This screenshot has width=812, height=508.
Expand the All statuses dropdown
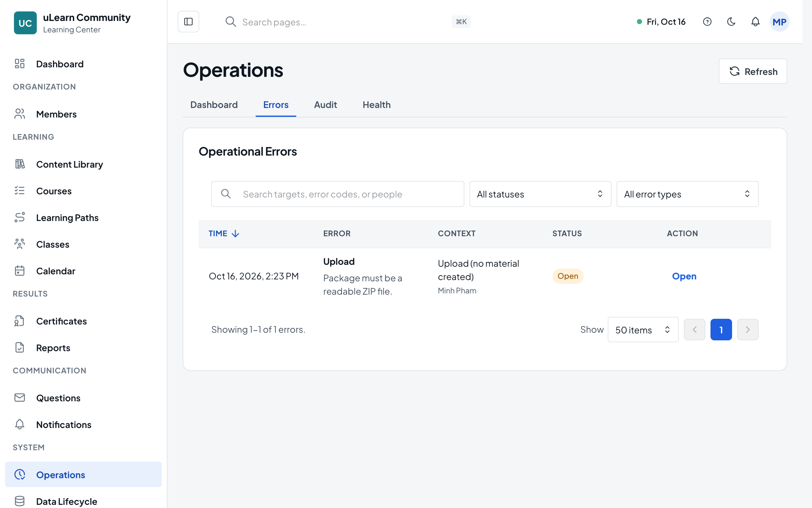pyautogui.click(x=540, y=194)
